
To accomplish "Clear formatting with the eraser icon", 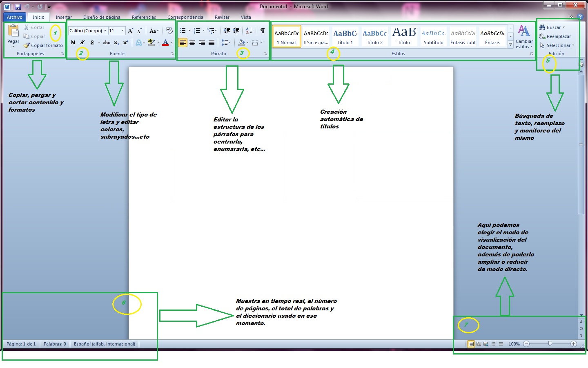I will coord(169,31).
